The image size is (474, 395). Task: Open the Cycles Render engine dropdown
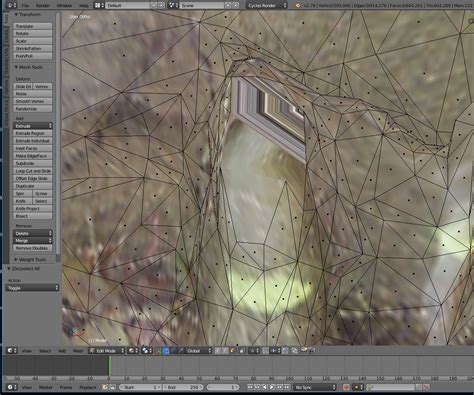[267, 5]
